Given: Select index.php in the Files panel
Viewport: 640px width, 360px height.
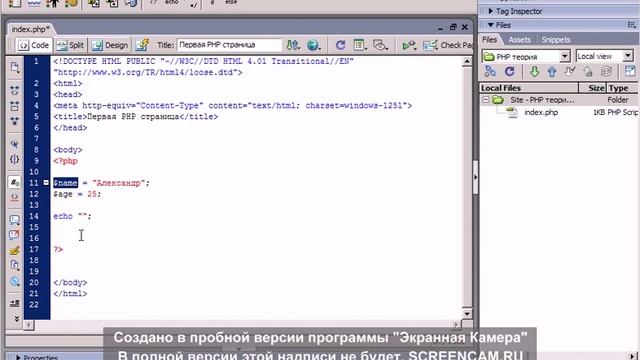Looking at the screenshot, I should 541,112.
